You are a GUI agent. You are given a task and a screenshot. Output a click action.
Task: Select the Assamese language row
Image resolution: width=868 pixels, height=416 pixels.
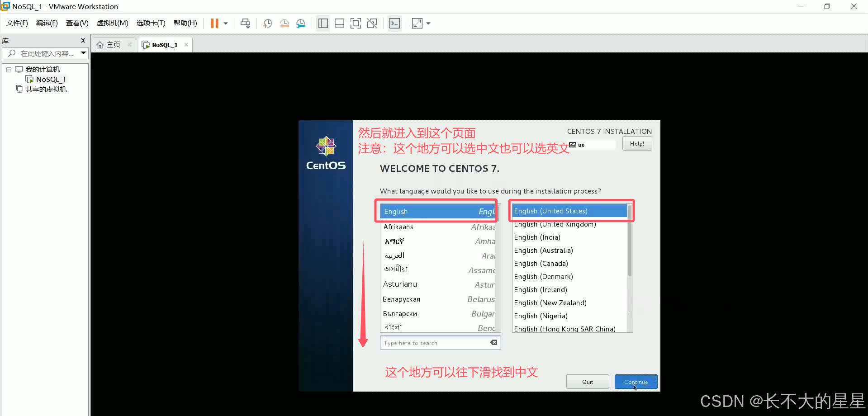pyautogui.click(x=438, y=269)
